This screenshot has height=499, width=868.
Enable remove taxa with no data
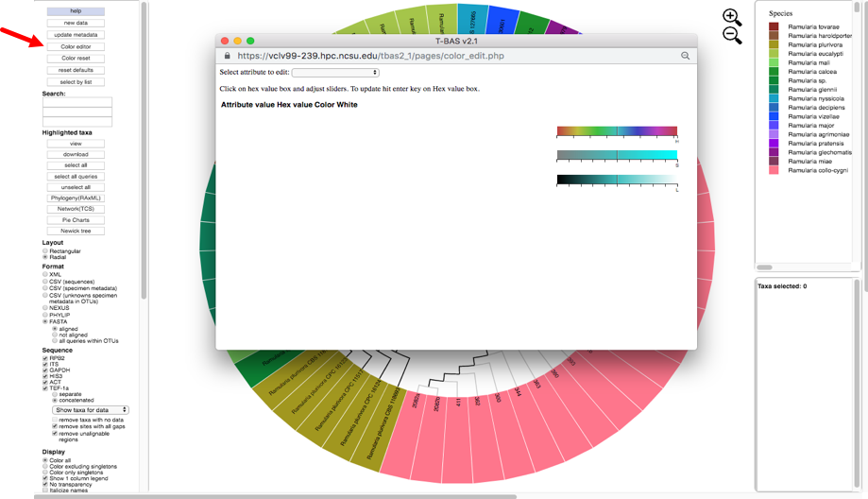tap(55, 421)
